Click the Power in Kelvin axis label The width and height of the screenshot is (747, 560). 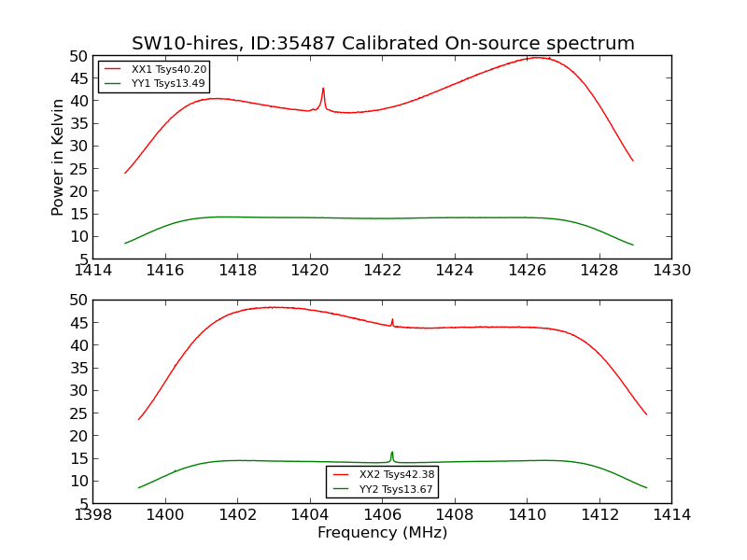pyautogui.click(x=57, y=157)
